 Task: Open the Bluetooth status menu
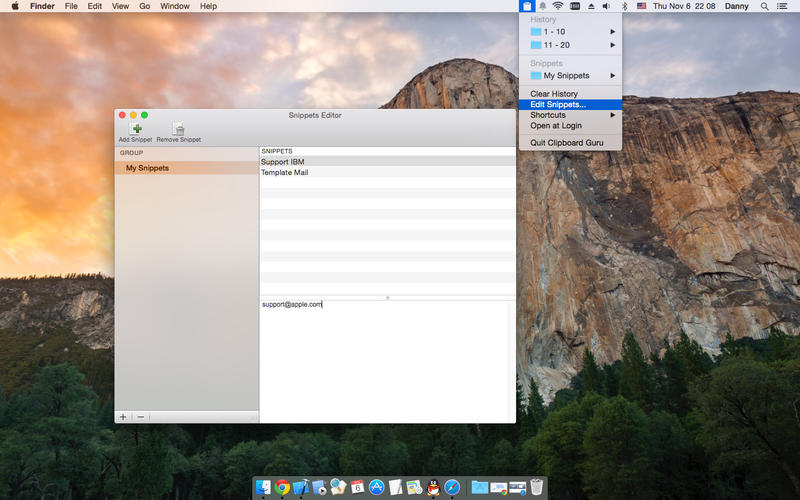click(624, 6)
